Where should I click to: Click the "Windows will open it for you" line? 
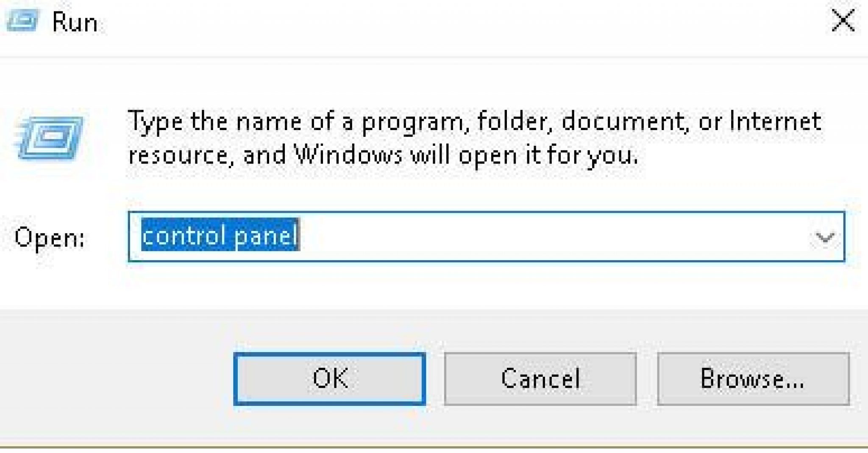466,155
